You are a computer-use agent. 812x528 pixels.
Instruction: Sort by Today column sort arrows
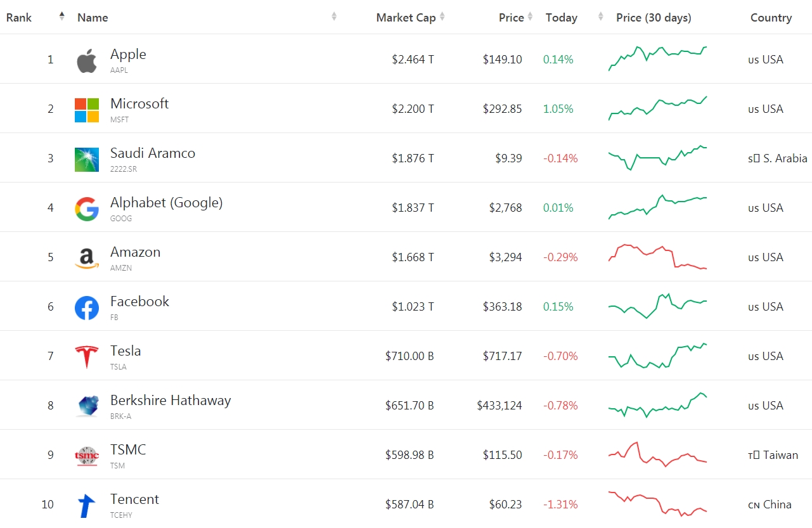click(x=600, y=16)
